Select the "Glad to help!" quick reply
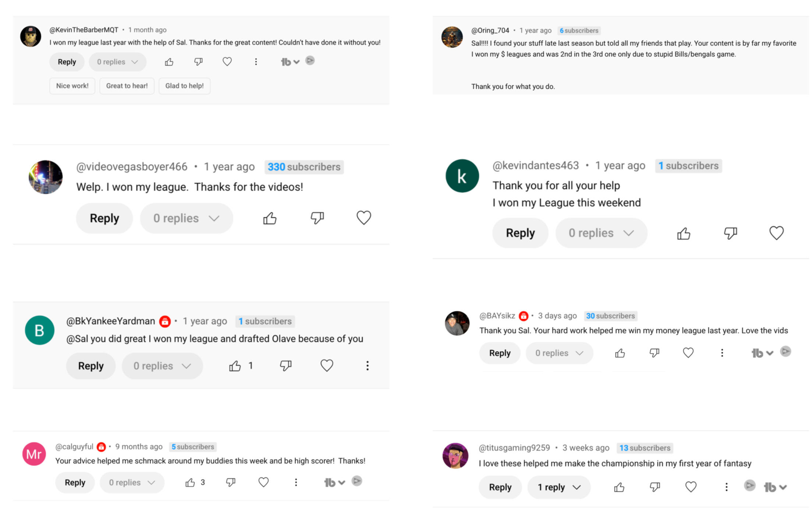 coord(184,86)
